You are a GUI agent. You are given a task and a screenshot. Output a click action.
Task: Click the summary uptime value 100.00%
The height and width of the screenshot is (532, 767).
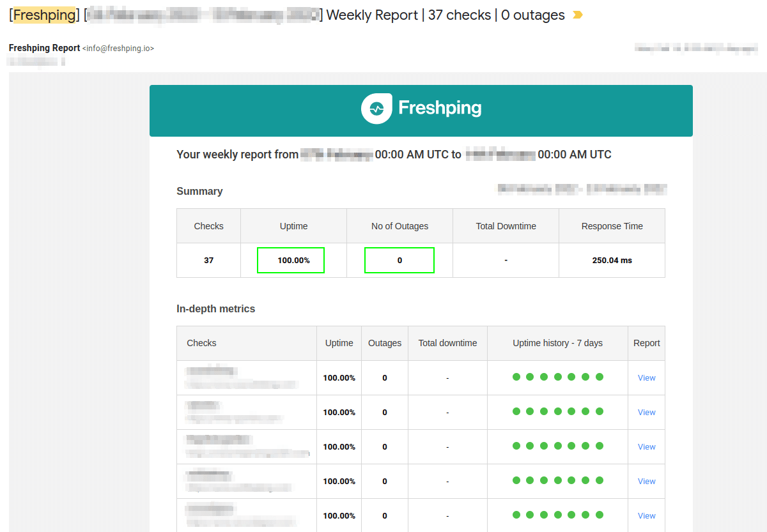(293, 261)
